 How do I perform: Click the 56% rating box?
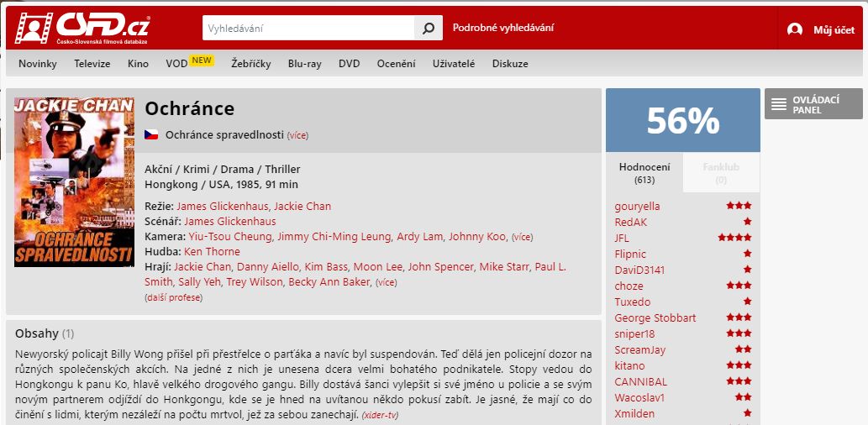click(x=682, y=120)
